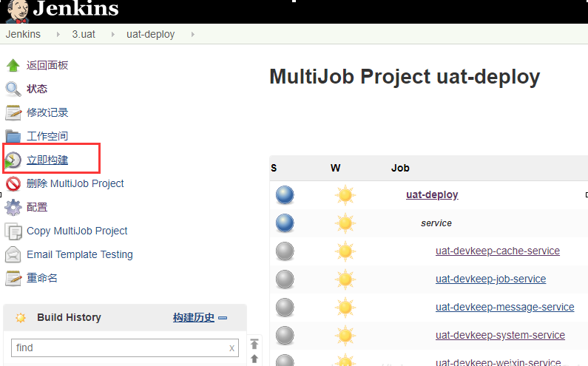Screen dimensions: 588x366
Task: Open 构建历史 trend link
Action: [x=194, y=318]
